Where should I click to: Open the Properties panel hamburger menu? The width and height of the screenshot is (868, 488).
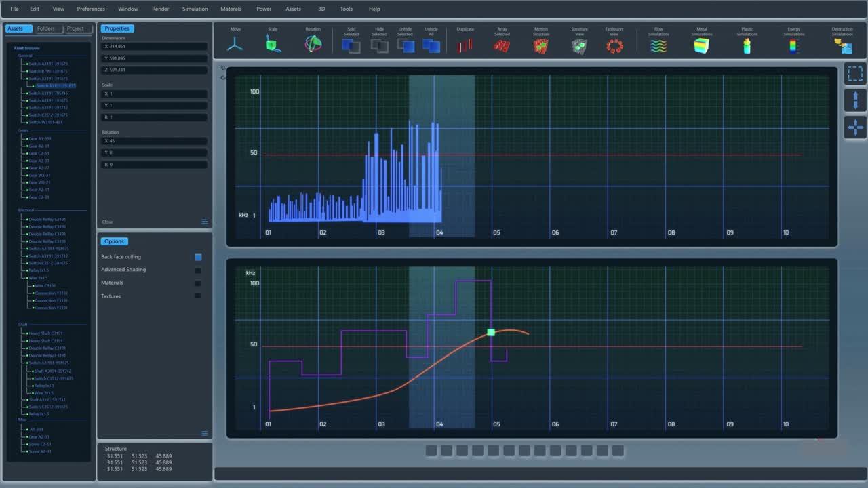tap(205, 222)
